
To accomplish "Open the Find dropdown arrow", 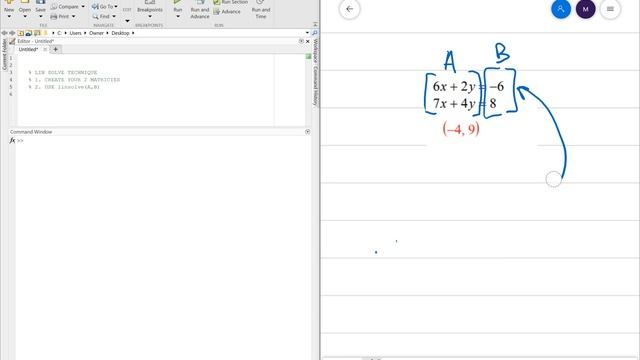I will tap(114, 16).
